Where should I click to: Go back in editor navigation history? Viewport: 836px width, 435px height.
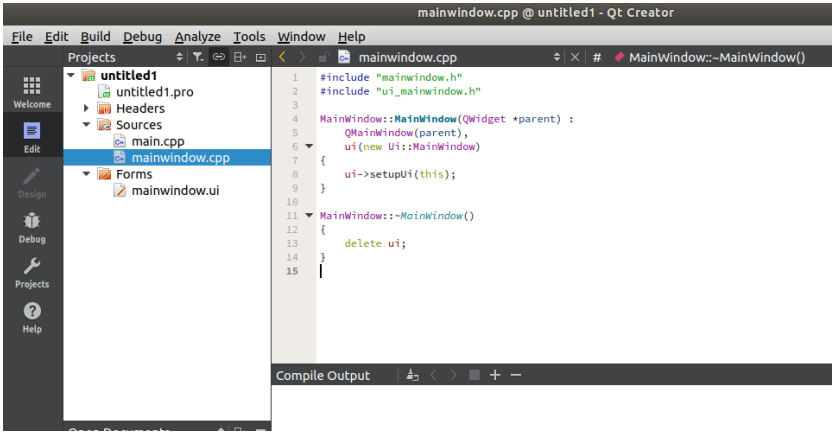(283, 57)
